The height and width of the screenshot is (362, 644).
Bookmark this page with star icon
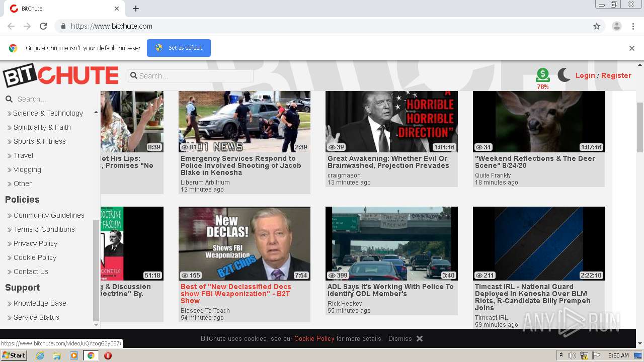[597, 26]
